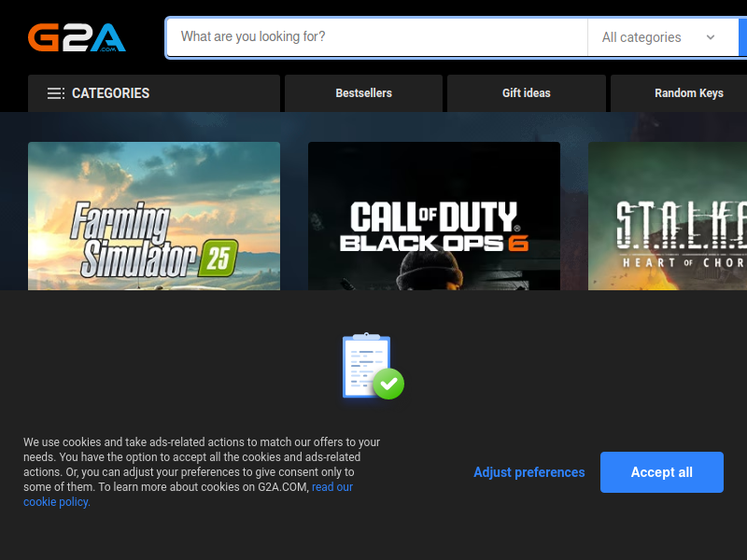Open the Farming Simulator 25 banner
The image size is (747, 560).
point(154,216)
